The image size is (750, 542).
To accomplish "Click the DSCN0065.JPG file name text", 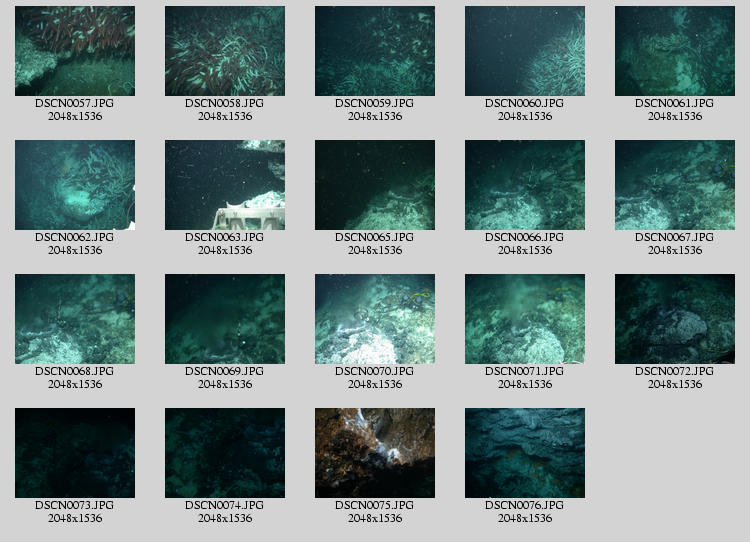I will (x=375, y=237).
